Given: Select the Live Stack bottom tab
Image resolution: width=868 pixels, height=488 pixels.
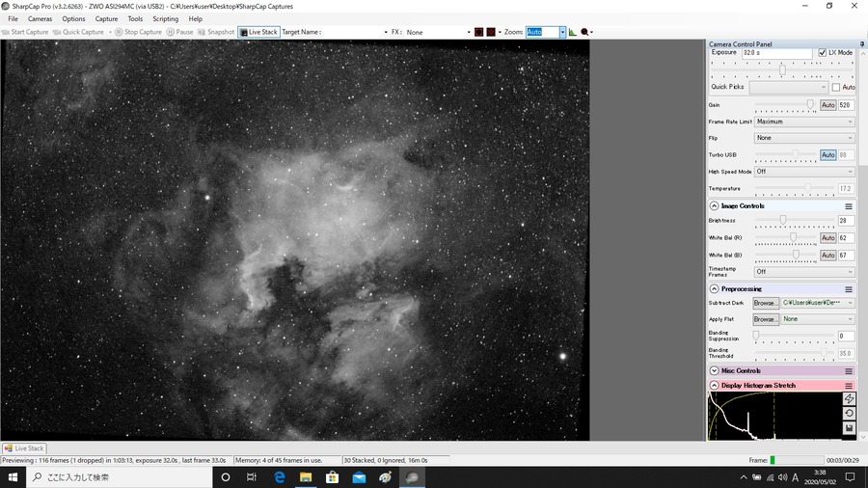Looking at the screenshot, I should tap(24, 448).
